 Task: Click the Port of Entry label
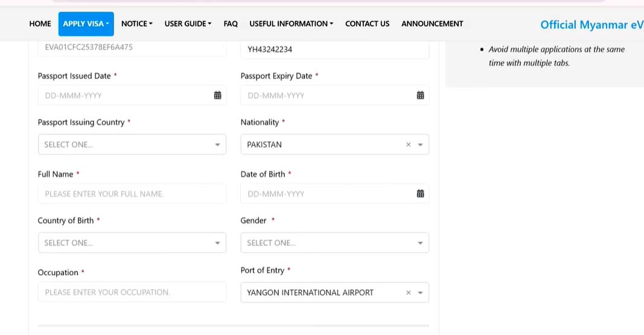[263, 270]
